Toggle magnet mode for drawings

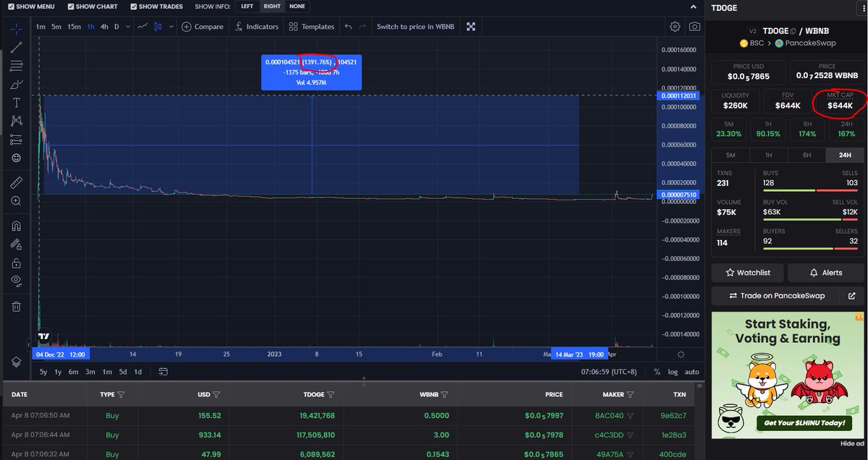point(16,226)
